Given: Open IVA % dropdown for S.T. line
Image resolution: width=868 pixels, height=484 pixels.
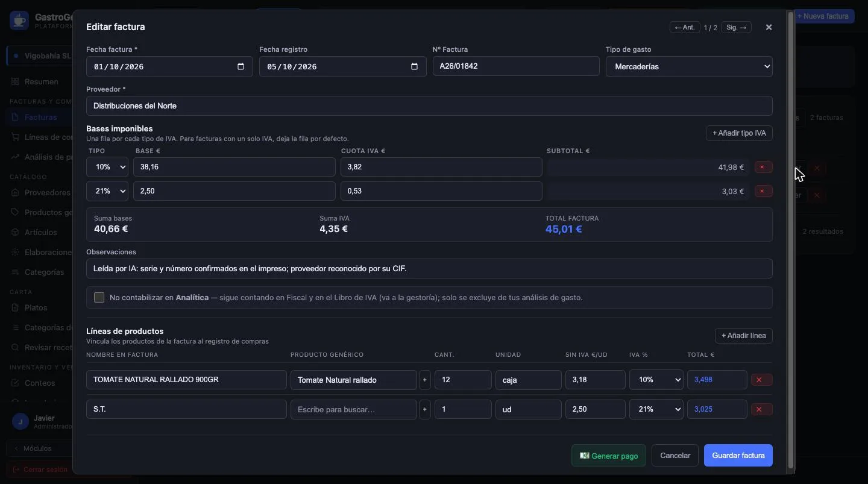Looking at the screenshot, I should 656,409.
